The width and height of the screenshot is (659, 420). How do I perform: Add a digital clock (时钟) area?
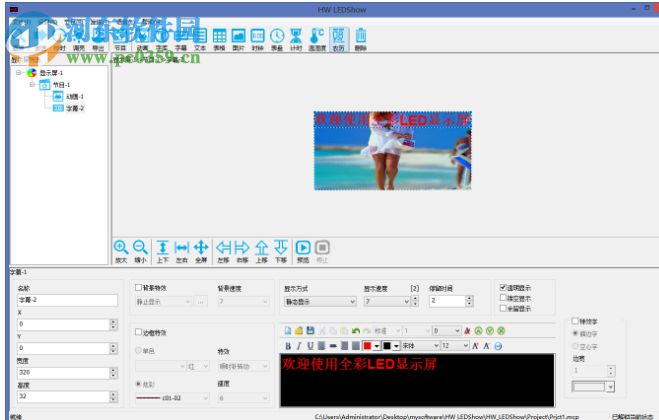tap(257, 40)
